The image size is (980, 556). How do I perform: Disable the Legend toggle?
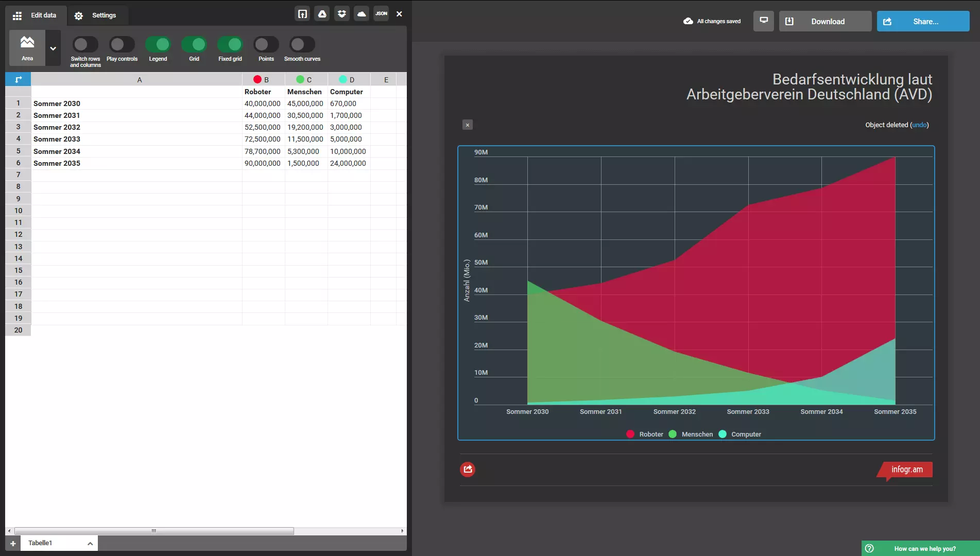(158, 45)
